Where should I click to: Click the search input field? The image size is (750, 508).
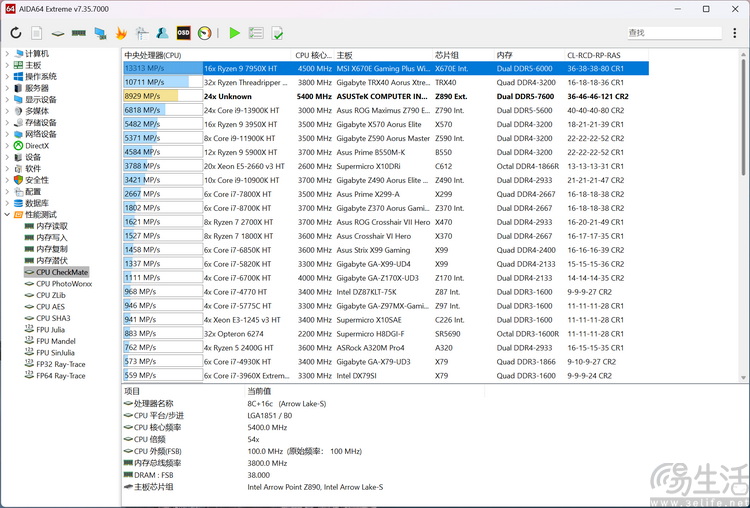674,33
